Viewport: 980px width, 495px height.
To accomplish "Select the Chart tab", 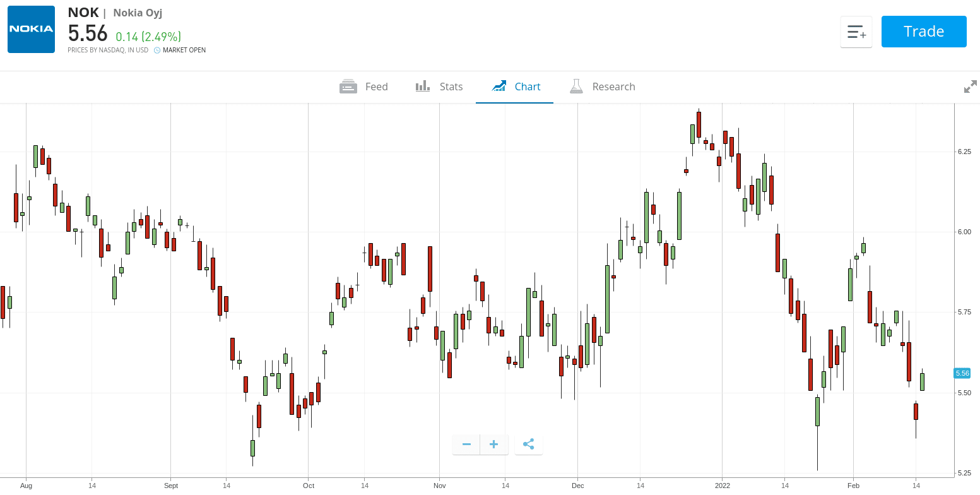I will pyautogui.click(x=515, y=86).
